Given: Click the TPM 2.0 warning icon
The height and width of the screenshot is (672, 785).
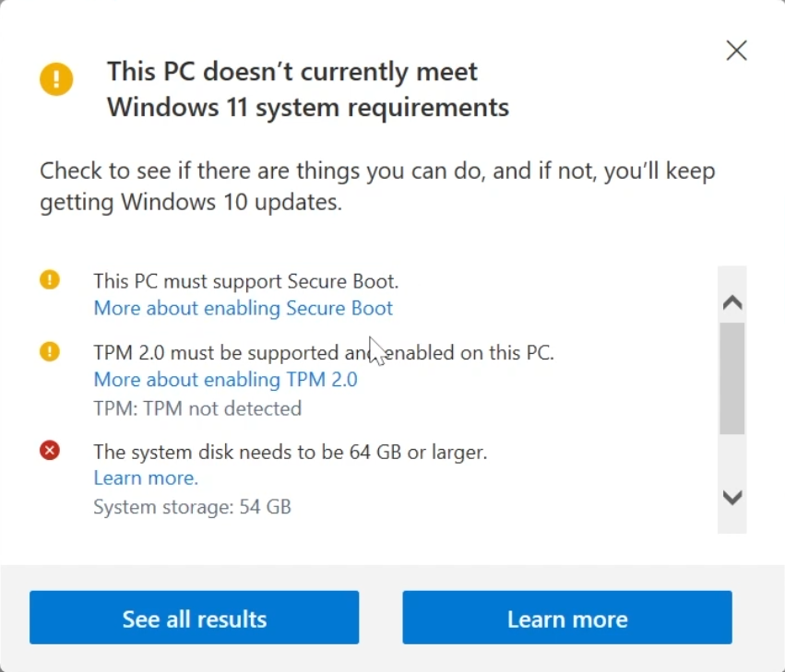Looking at the screenshot, I should coord(50,351).
